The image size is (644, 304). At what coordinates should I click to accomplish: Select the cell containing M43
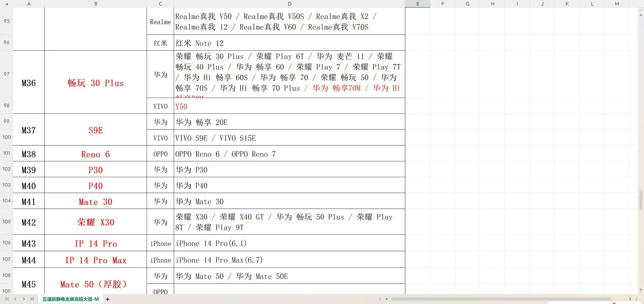29,243
